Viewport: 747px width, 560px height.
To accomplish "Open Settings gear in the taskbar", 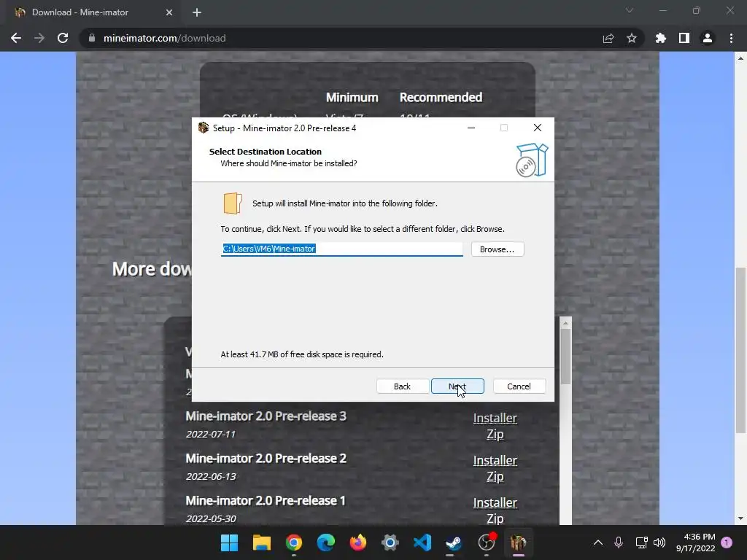I will [390, 542].
